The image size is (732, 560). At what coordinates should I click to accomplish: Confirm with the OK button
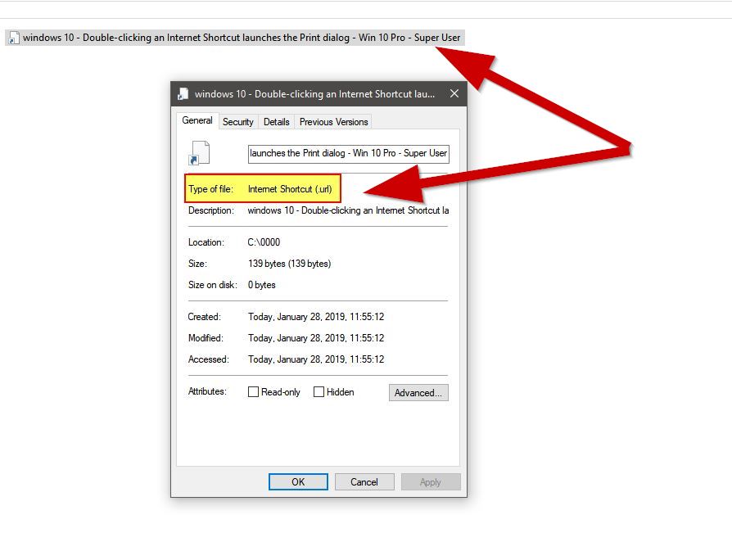click(x=298, y=482)
